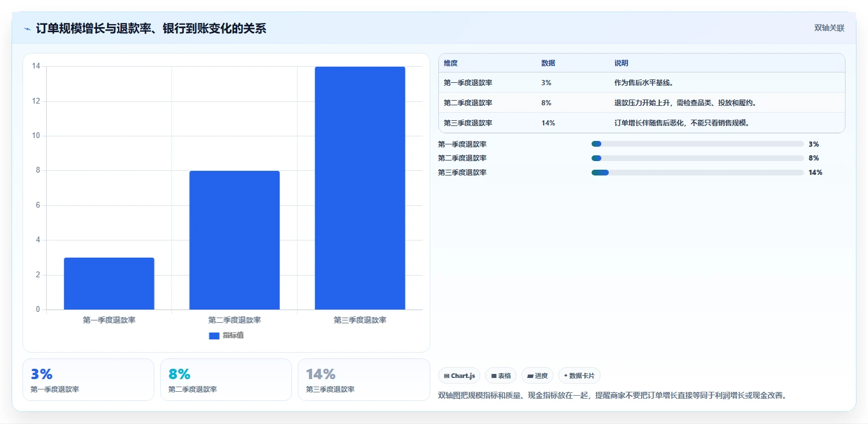Click the 第三季度退款率 cell in the table's 维度 column
Image resolution: width=868 pixels, height=424 pixels.
click(468, 123)
